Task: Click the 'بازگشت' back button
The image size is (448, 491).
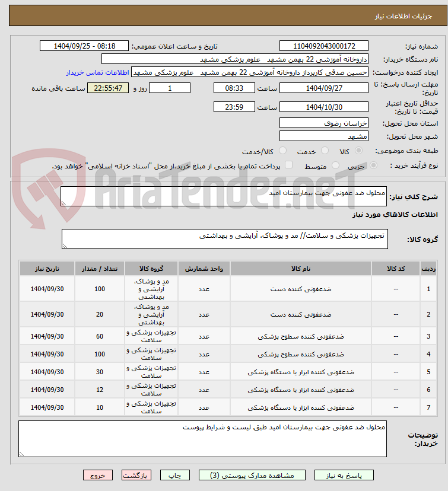Action: coord(137,475)
